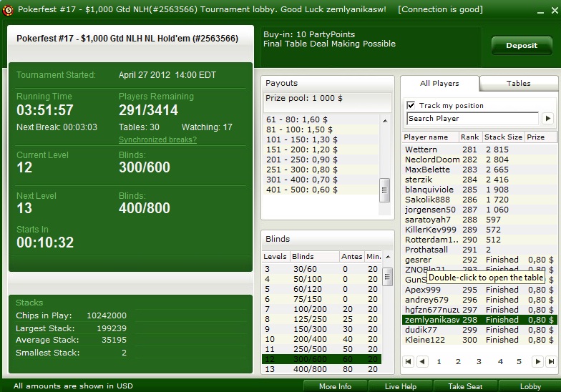Click the Deposit button
This screenshot has height=392, width=561.
(522, 46)
